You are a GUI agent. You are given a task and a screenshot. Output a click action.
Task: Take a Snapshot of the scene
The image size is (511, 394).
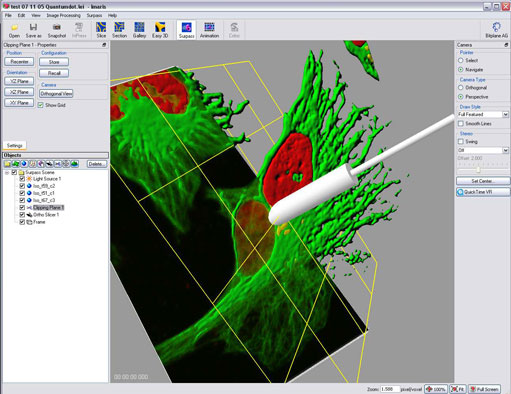click(x=57, y=30)
